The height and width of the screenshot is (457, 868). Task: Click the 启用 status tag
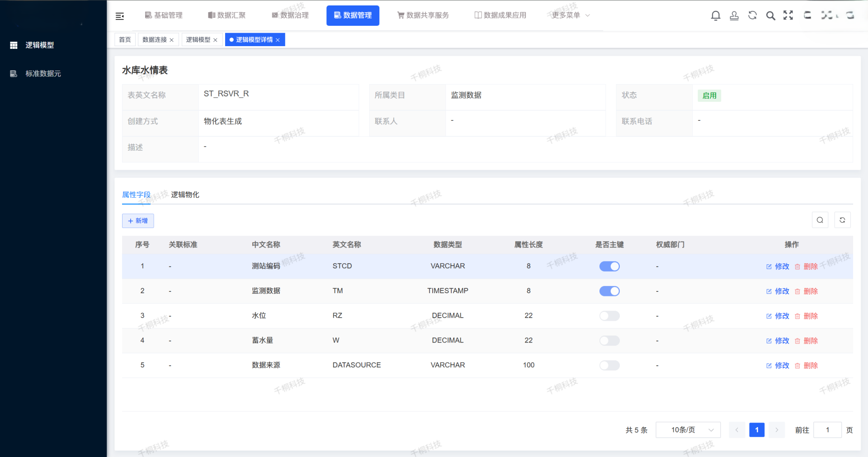coord(709,95)
